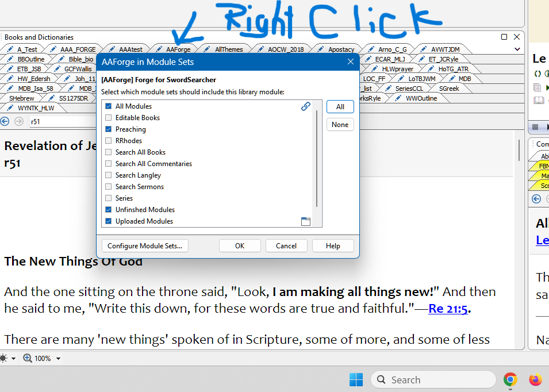Image resolution: width=549 pixels, height=392 pixels.
Task: Click the back arrow in Books panel
Action: [x=5, y=121]
